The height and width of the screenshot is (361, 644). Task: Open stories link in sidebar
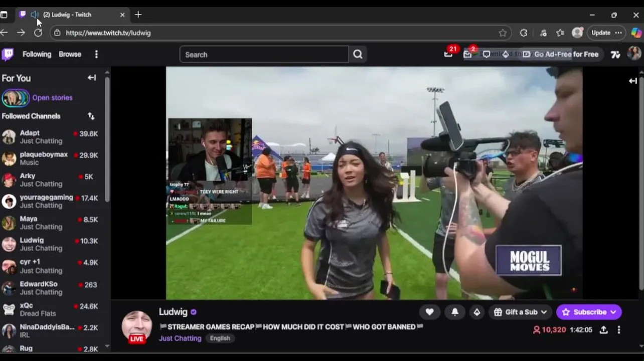tap(52, 98)
